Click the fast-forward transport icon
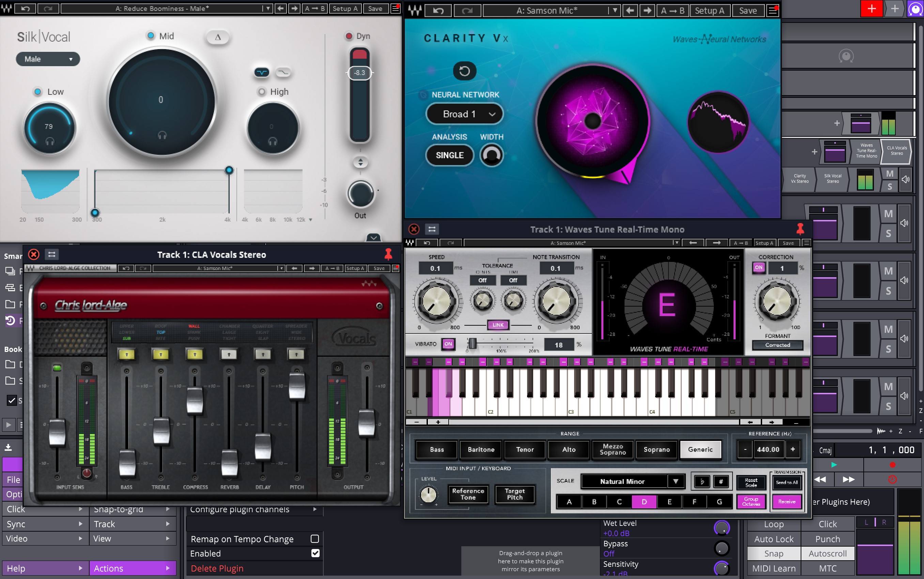The height and width of the screenshot is (579, 924). click(x=849, y=479)
